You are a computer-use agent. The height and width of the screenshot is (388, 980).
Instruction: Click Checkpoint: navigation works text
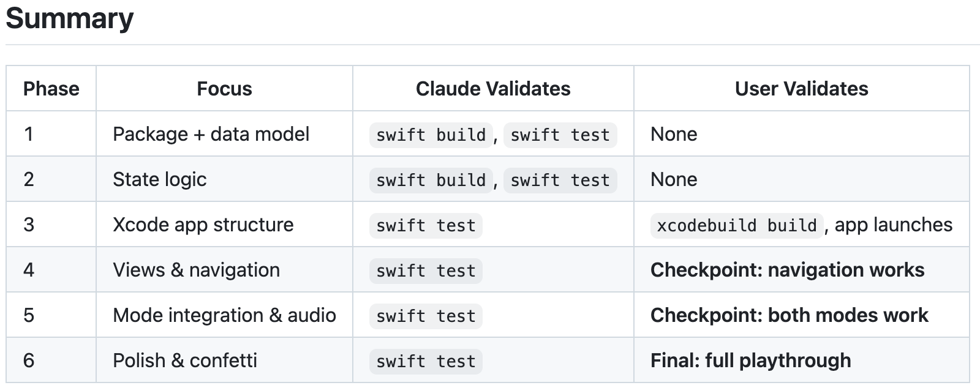787,270
